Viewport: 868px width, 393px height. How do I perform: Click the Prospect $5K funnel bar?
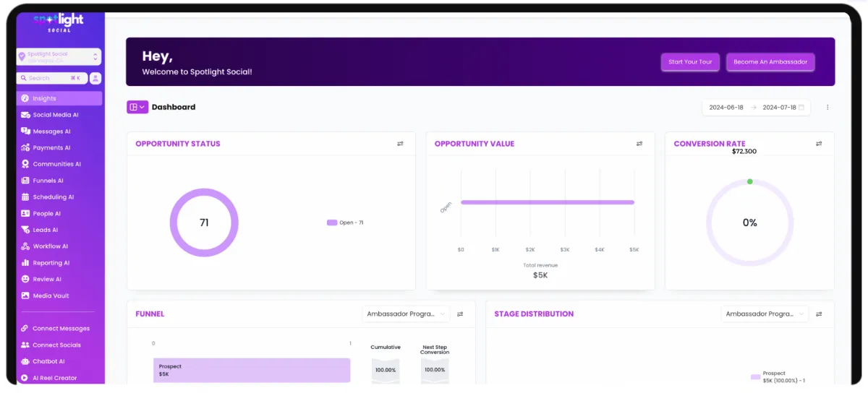point(252,371)
